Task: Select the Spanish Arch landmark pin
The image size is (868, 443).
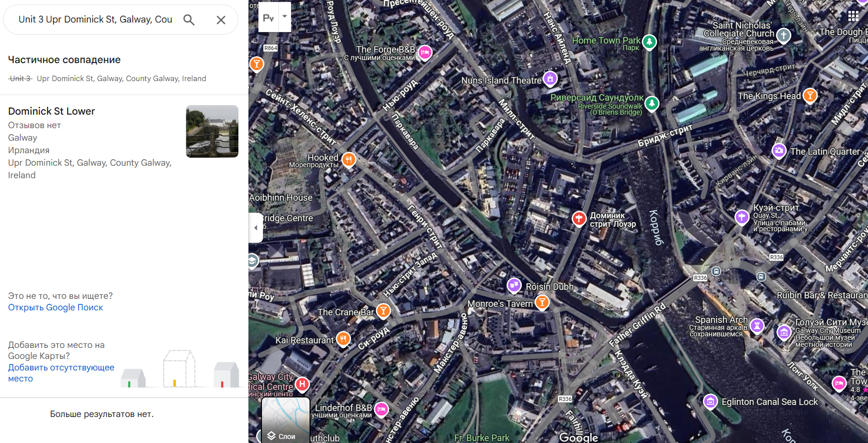Action: tap(757, 325)
